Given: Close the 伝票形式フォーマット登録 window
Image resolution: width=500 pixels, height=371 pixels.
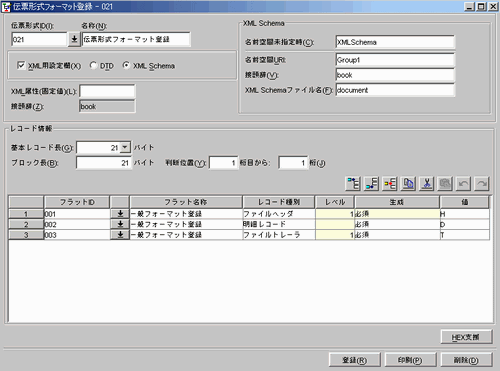Looking at the screenshot, I should coord(493,7).
